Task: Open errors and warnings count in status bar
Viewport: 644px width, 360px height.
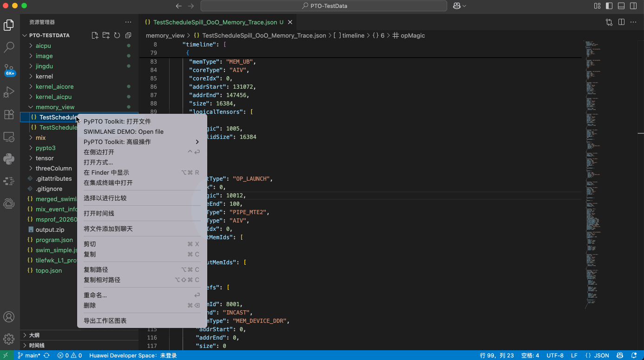Action: click(70, 355)
